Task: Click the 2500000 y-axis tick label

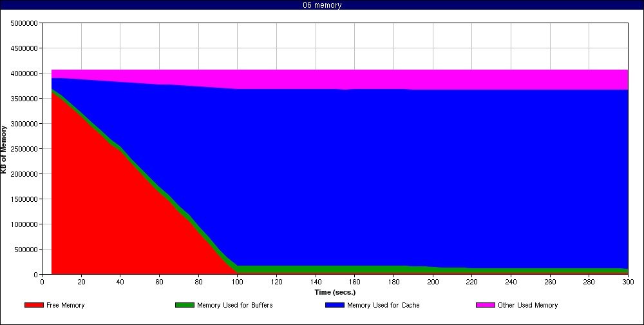Action: pos(24,148)
